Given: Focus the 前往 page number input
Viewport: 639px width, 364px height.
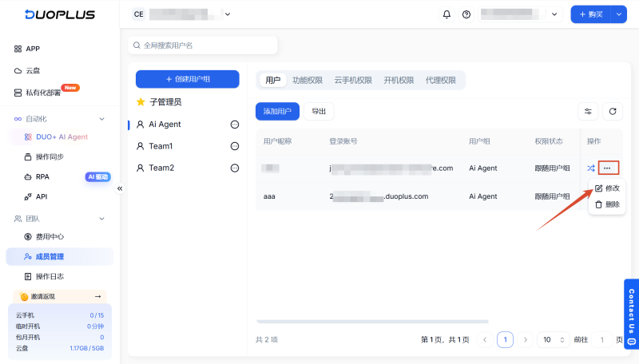Looking at the screenshot, I should (602, 339).
